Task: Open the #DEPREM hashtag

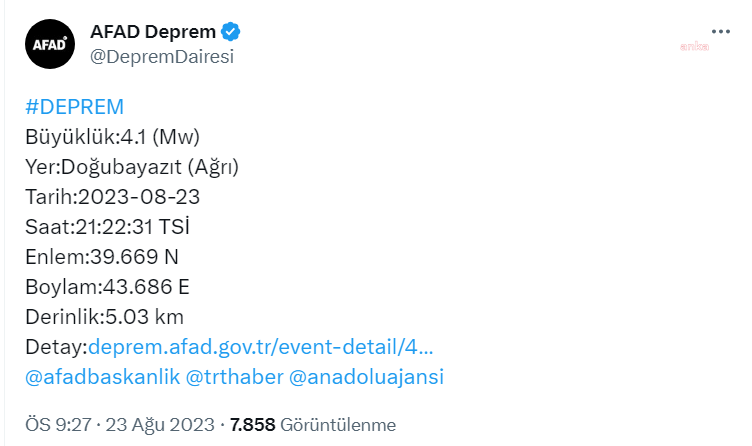Action: (74, 108)
